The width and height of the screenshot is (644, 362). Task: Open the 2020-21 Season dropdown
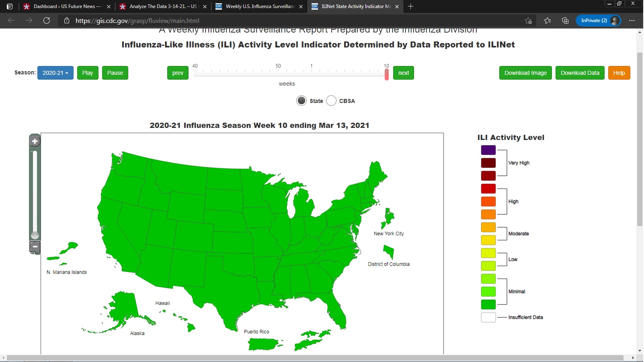[x=55, y=73]
